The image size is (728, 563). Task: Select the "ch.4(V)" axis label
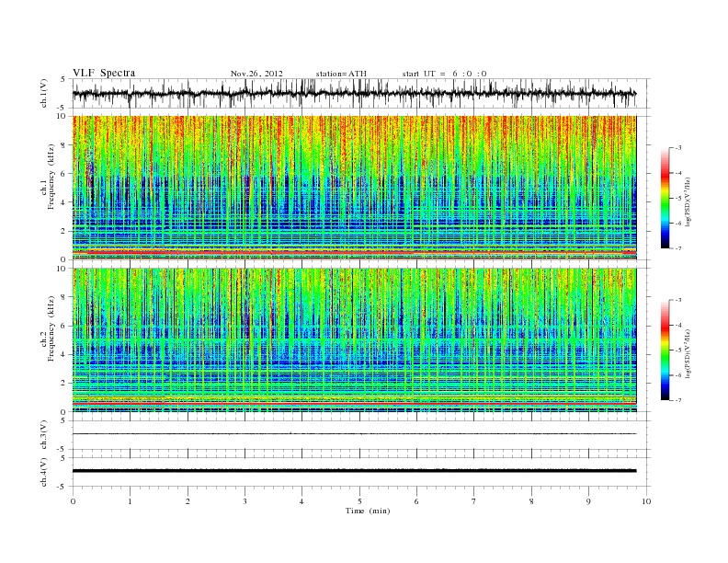[43, 472]
